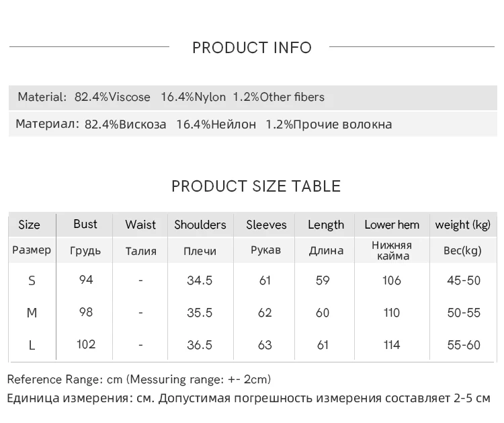This screenshot has width=504, height=423.
Task: Click the Lower hem column header
Action: click(x=392, y=225)
